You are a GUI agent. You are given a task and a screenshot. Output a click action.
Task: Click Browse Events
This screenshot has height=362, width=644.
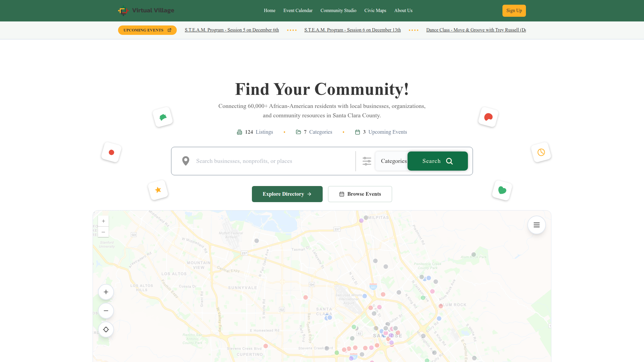click(x=360, y=194)
